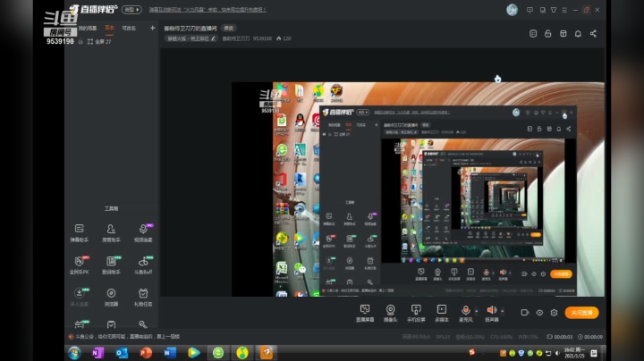644x361 pixels.
Task: Open Word from the taskbar
Action: click(x=170, y=353)
